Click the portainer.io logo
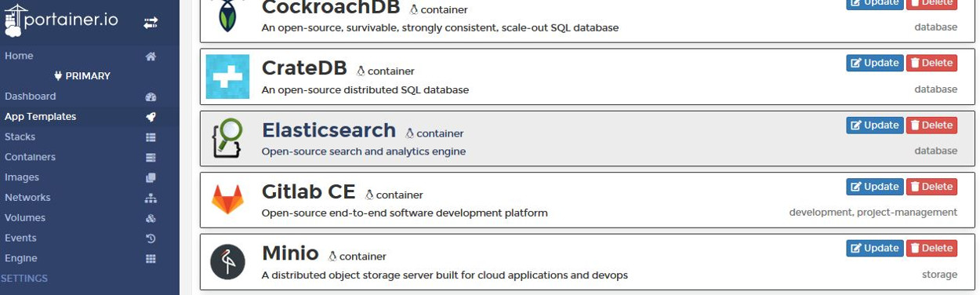This screenshot has width=980, height=295. pos(61,21)
